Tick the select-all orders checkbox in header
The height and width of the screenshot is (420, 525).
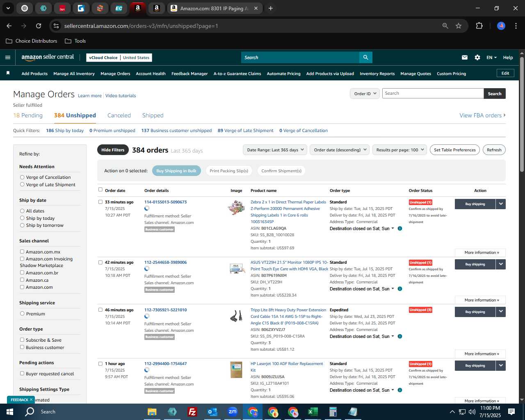pyautogui.click(x=100, y=190)
